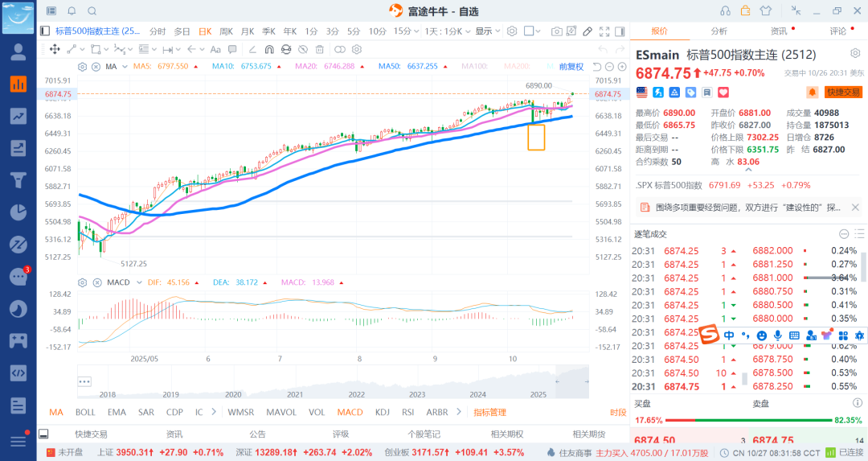Collapse quote details with up chevron

[748, 171]
